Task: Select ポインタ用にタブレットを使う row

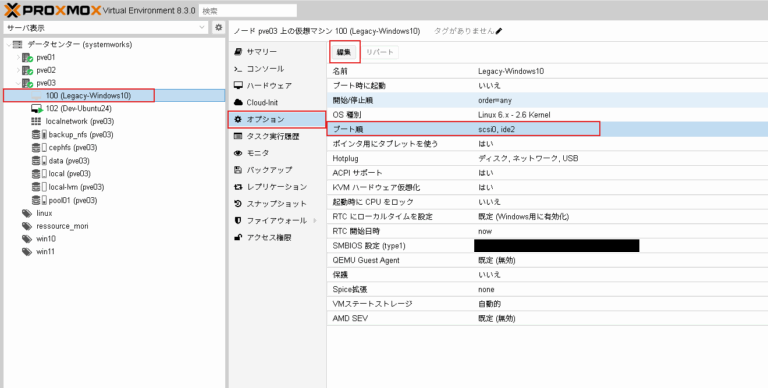Action: [x=548, y=144]
